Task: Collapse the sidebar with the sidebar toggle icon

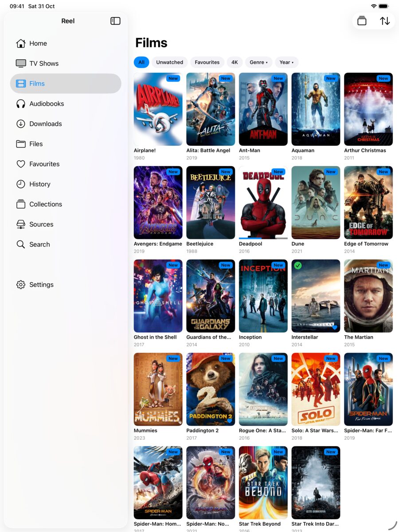Action: click(115, 21)
